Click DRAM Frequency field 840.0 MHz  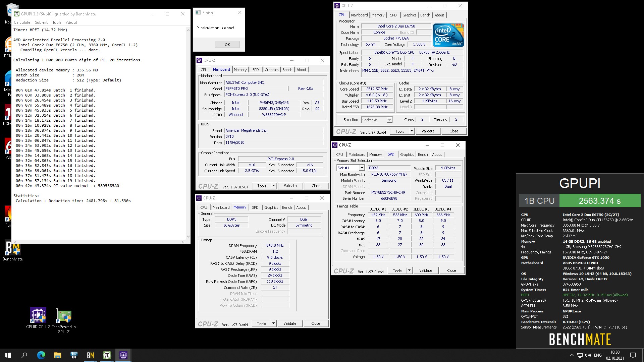pyautogui.click(x=275, y=245)
